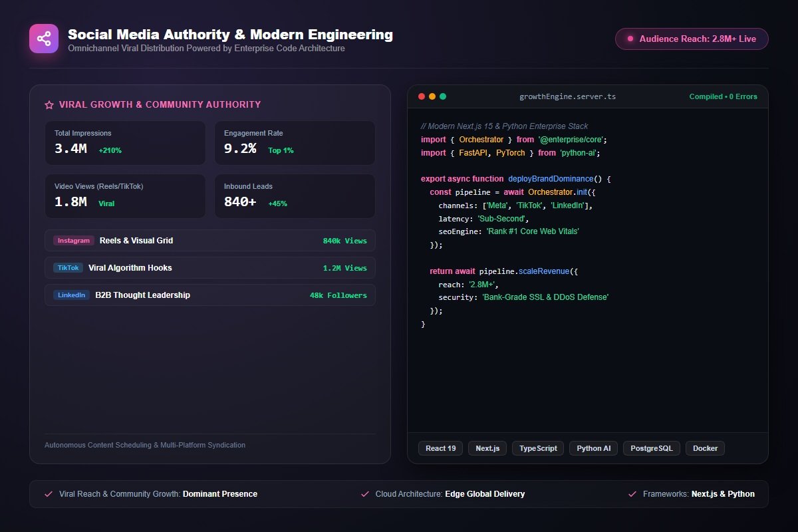798x532 pixels.
Task: Click Autonomous Content Scheduling footer note
Action: [145, 445]
